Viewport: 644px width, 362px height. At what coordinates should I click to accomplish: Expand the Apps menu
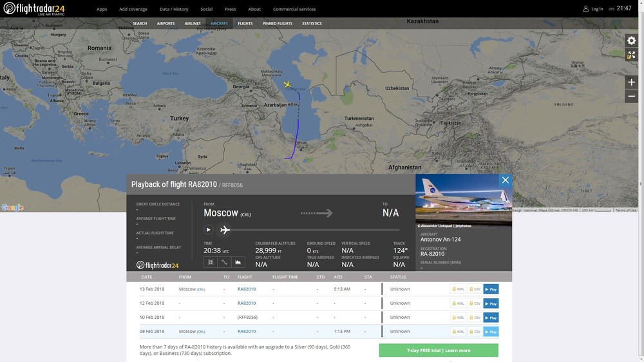tap(102, 9)
